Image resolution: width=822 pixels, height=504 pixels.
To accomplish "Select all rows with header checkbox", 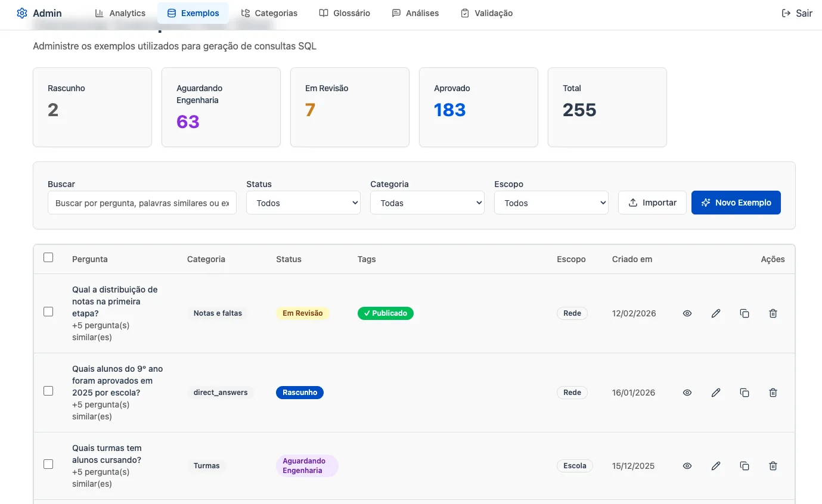I will pos(48,258).
